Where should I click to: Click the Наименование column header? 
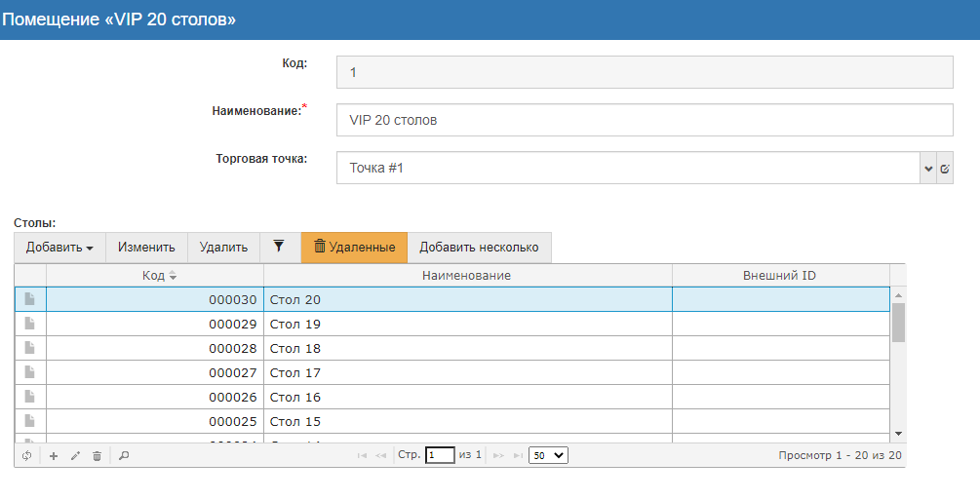pos(466,276)
